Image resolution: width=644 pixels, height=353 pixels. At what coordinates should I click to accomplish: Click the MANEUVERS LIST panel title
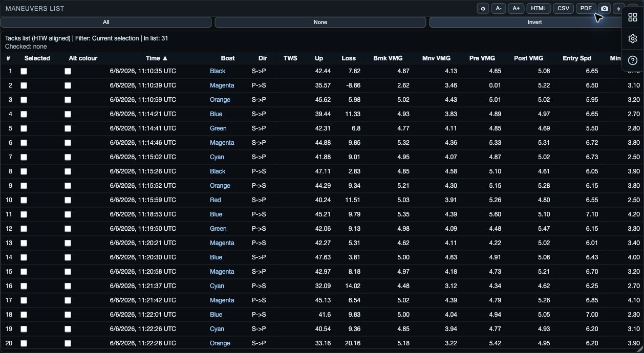(x=35, y=9)
